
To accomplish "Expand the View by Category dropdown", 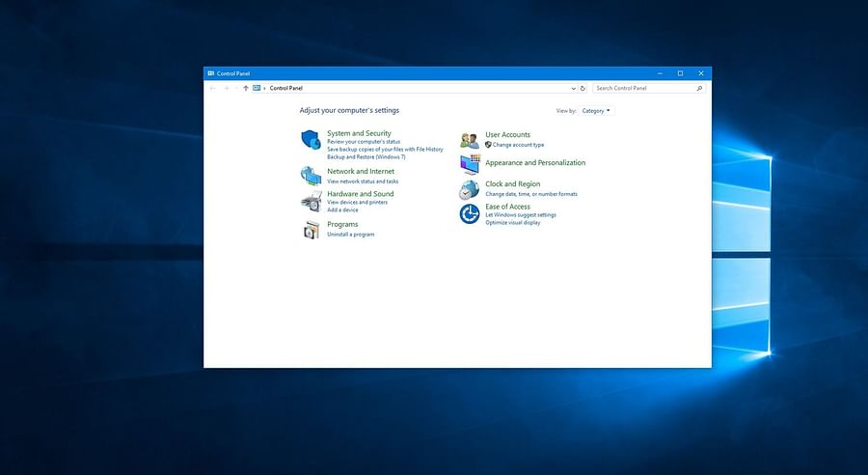I will pyautogui.click(x=597, y=111).
